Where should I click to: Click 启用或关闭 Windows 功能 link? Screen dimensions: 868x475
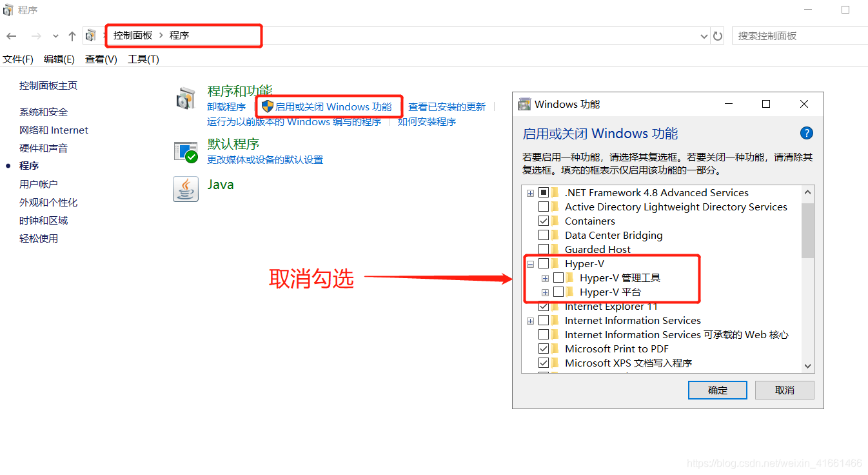[333, 107]
